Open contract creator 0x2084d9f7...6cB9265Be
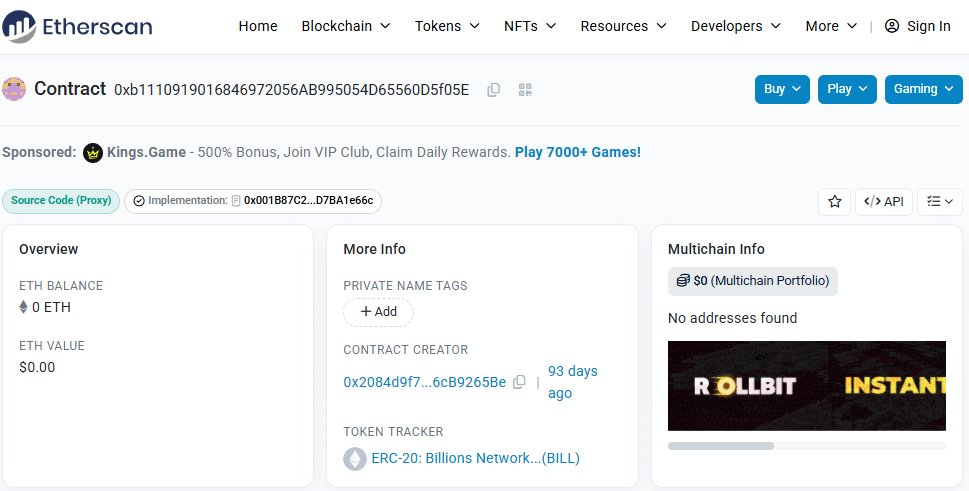 [x=425, y=382]
